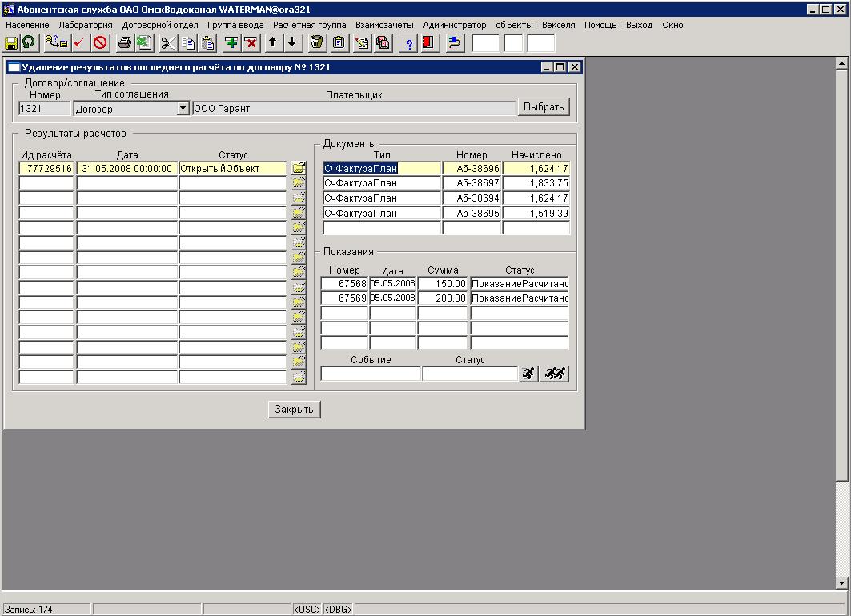851x616 pixels.
Task: Delete record using red X icon
Action: click(x=251, y=43)
